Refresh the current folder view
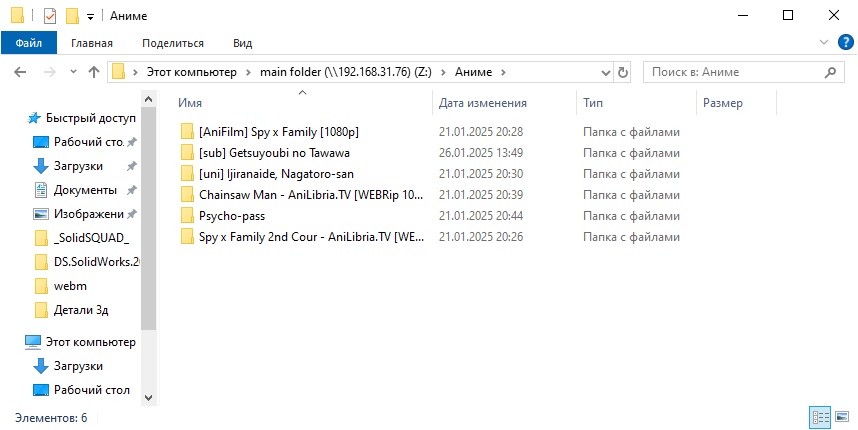Viewport: 858px width, 430px height. (x=623, y=72)
